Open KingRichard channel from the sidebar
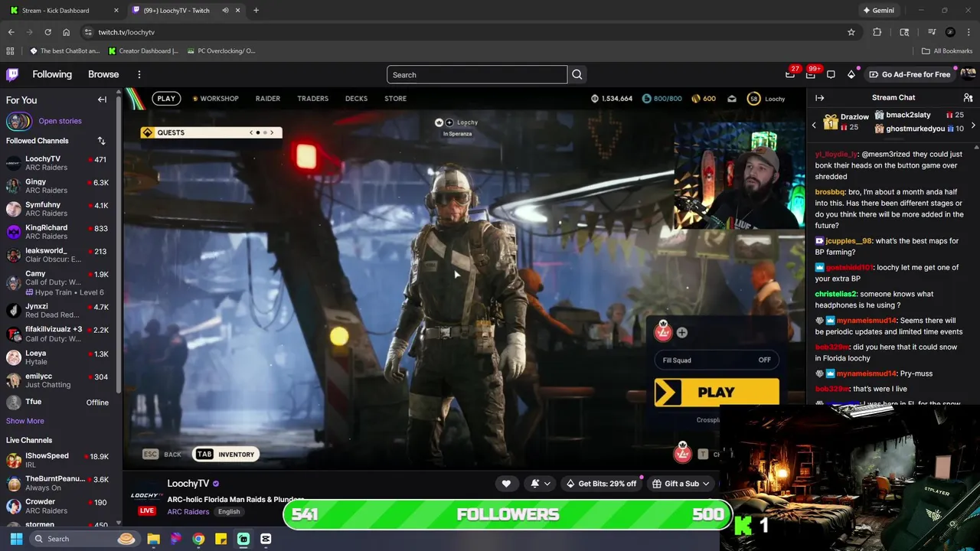The width and height of the screenshot is (980, 551). 57,232
